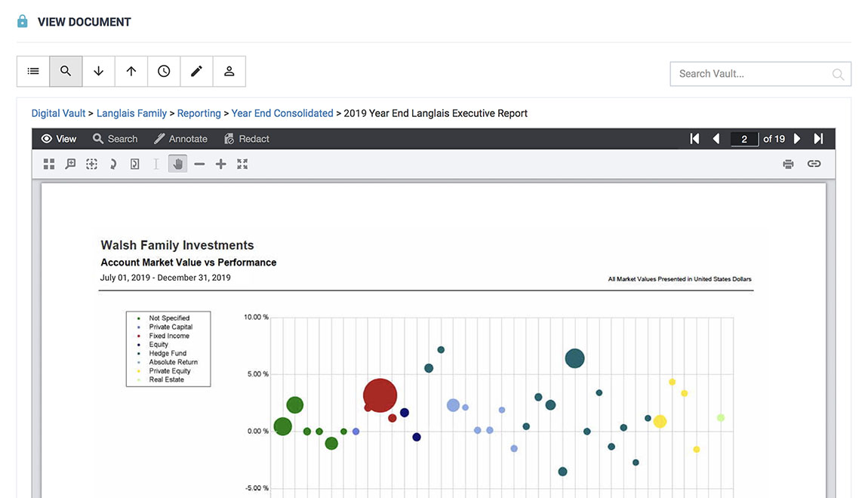The width and height of the screenshot is (868, 498).
Task: Click the down arrow download button
Action: pyautogui.click(x=98, y=71)
